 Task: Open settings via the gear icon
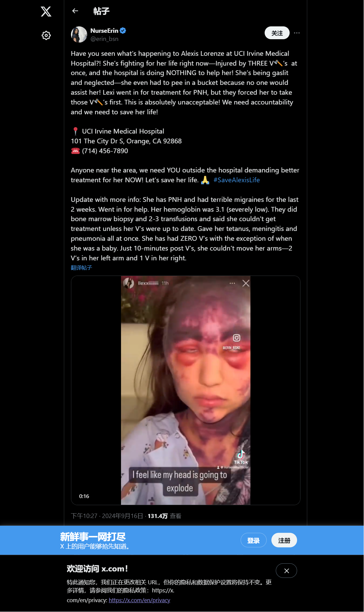(x=46, y=36)
